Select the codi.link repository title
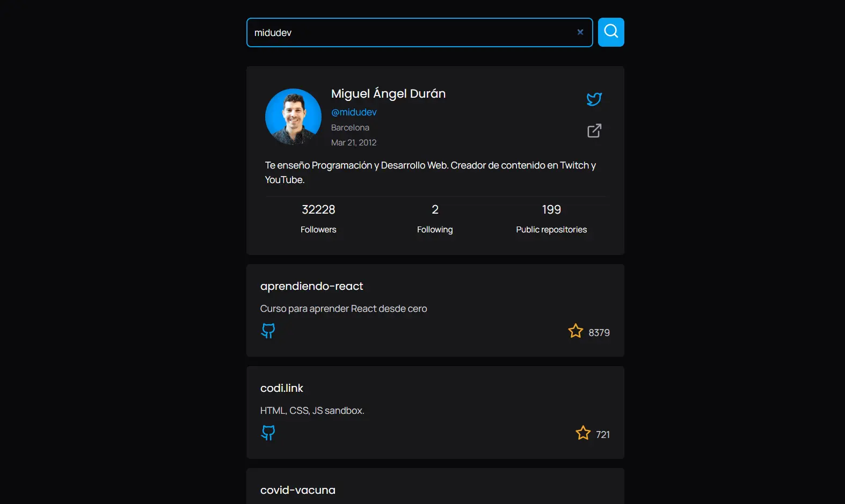Image resolution: width=845 pixels, height=504 pixels. [282, 388]
